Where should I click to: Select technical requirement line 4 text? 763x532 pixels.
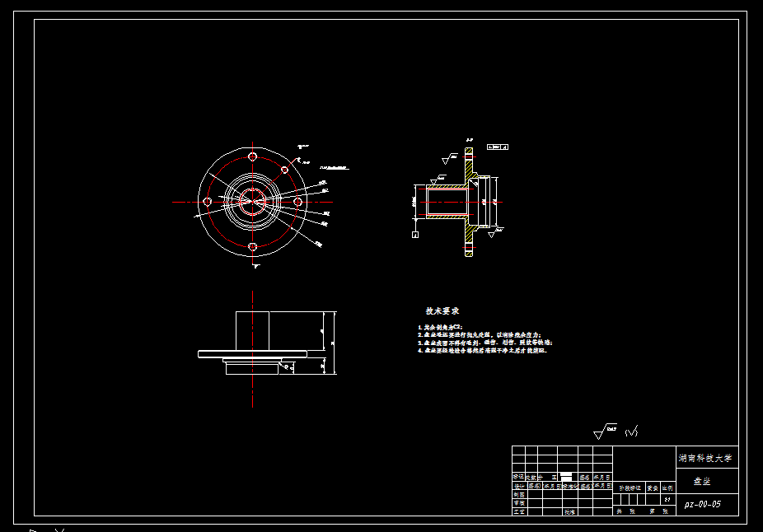point(482,350)
